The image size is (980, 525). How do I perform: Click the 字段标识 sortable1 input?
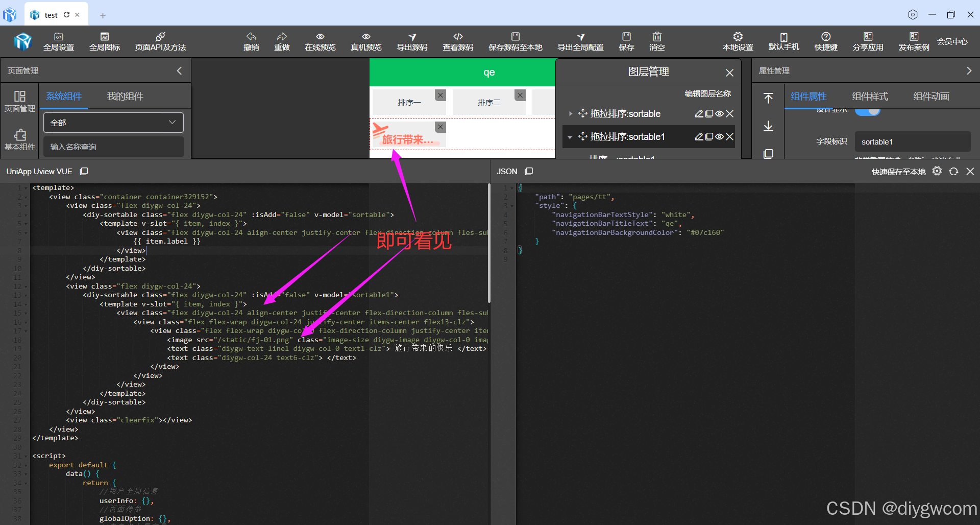pyautogui.click(x=912, y=141)
